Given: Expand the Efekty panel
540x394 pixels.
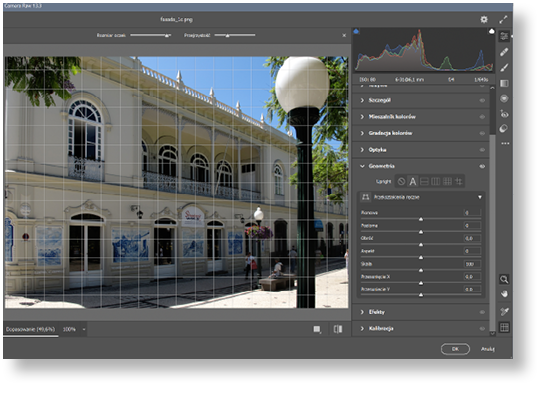Looking at the screenshot, I should click(362, 312).
